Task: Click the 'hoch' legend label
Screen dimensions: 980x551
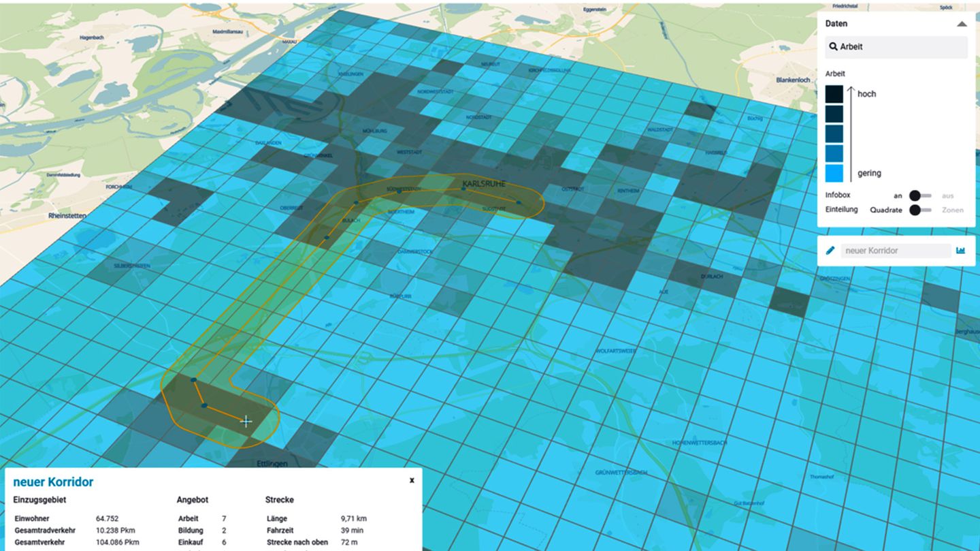Action: point(866,94)
